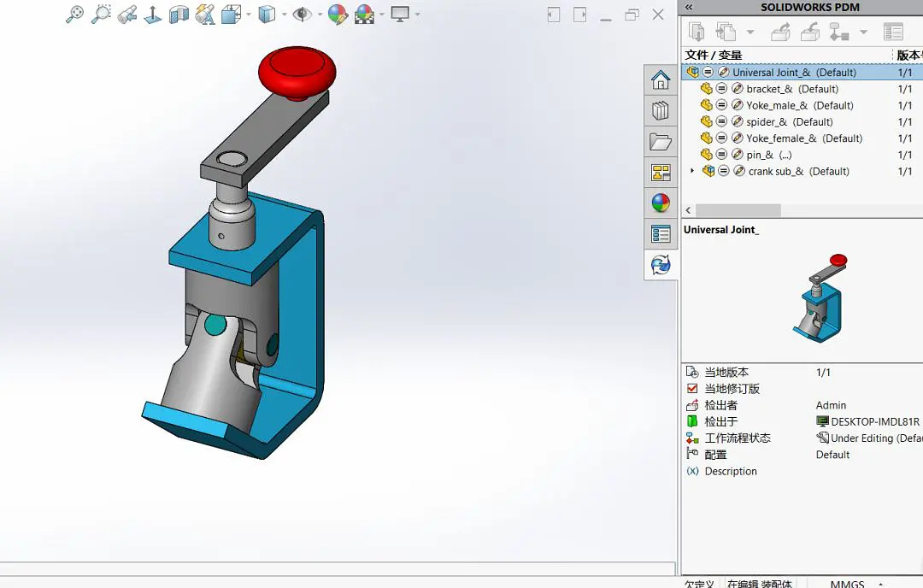The image size is (923, 588).
Task: Select the Yoke_male_& (Default) row
Action: [x=802, y=105]
